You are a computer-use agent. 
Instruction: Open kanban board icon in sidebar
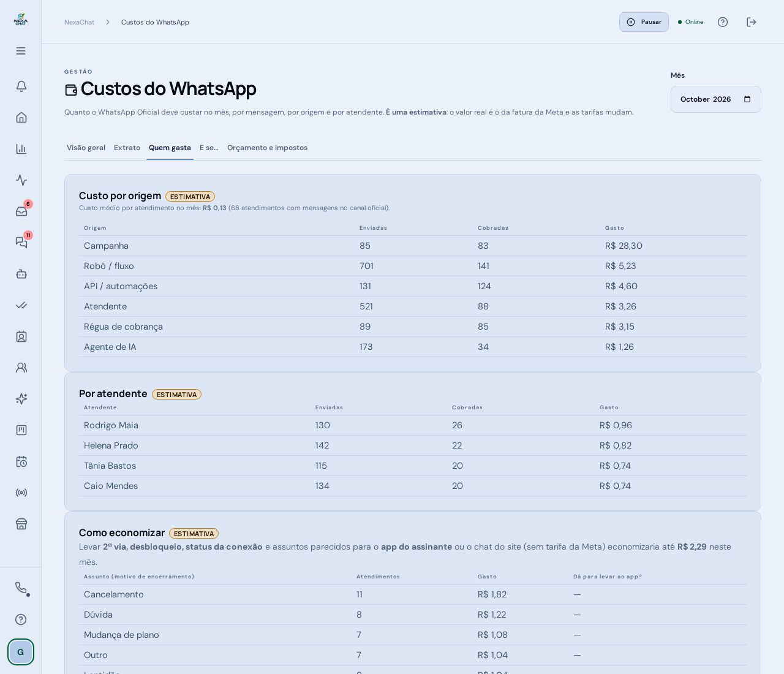(x=21, y=430)
